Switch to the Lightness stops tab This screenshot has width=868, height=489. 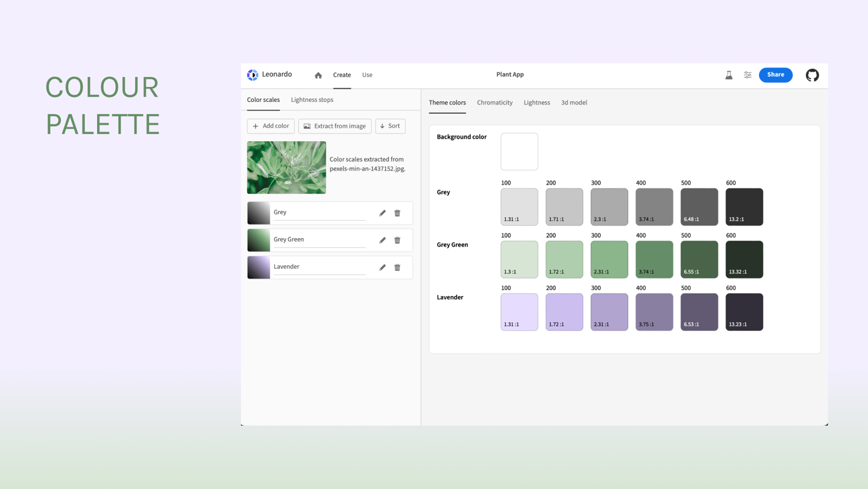click(x=312, y=99)
